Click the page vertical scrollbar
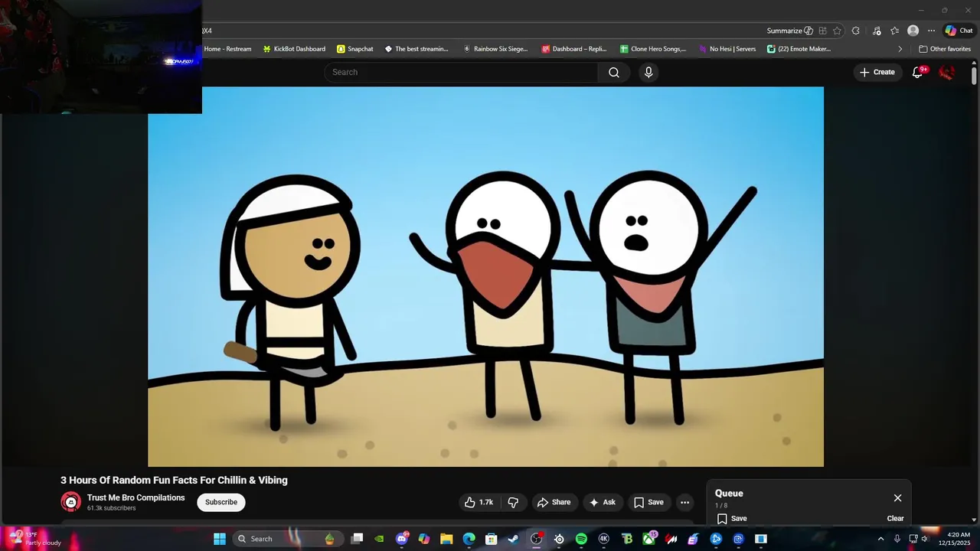Image resolution: width=980 pixels, height=551 pixels. 974,76
